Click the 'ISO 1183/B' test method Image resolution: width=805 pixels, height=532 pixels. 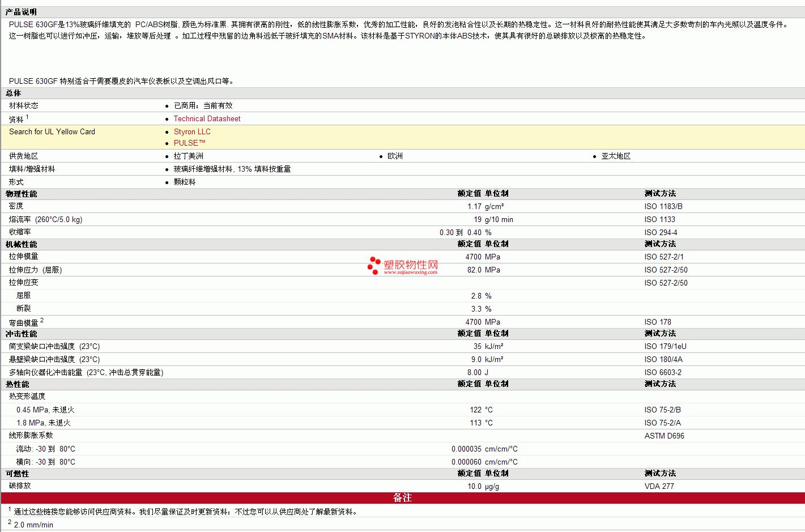pyautogui.click(x=663, y=207)
